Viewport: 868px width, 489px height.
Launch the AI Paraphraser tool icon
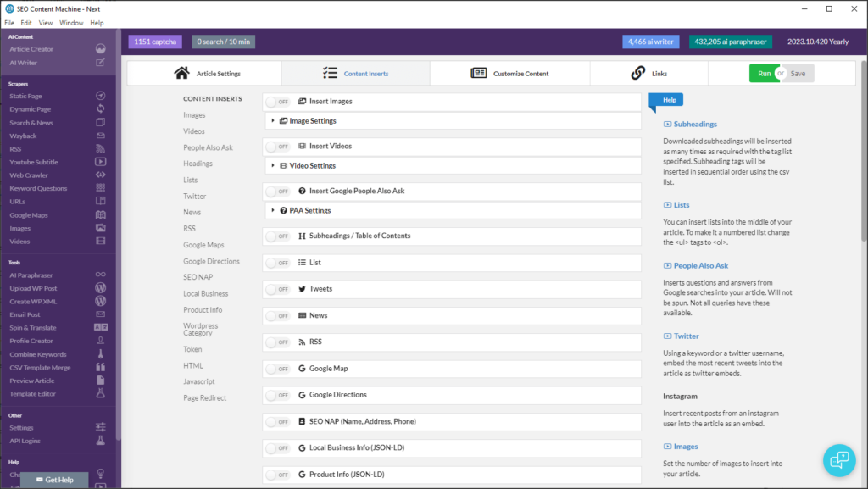[x=100, y=275]
